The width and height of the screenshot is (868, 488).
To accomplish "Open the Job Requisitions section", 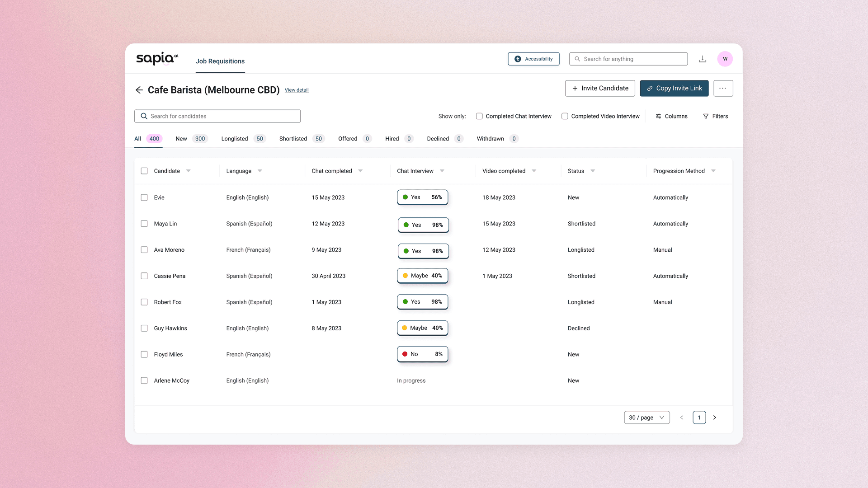I will [x=220, y=61].
